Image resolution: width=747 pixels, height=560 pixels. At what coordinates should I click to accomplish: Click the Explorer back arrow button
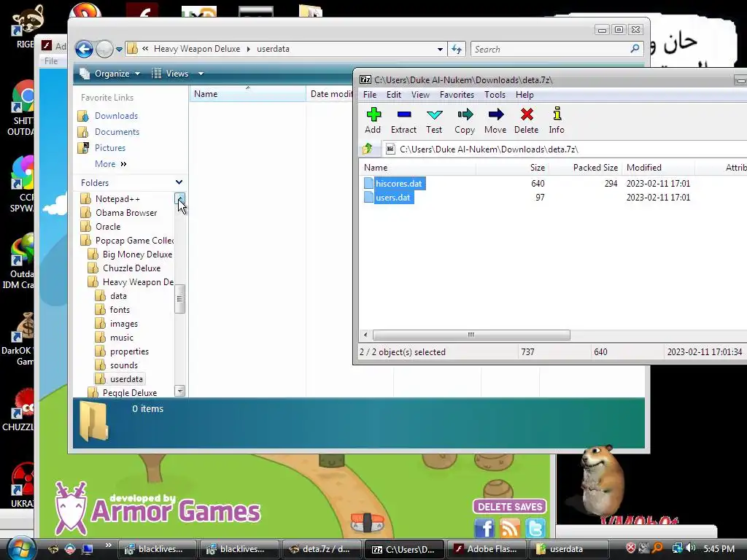click(x=85, y=49)
